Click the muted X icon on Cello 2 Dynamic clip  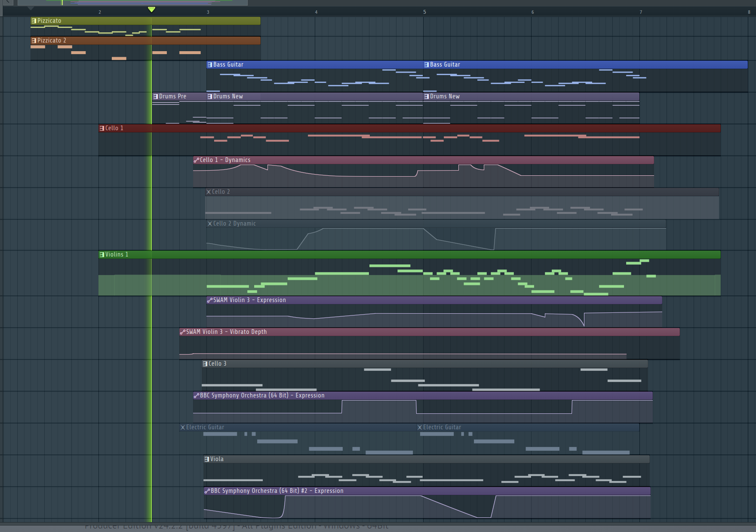pyautogui.click(x=210, y=223)
